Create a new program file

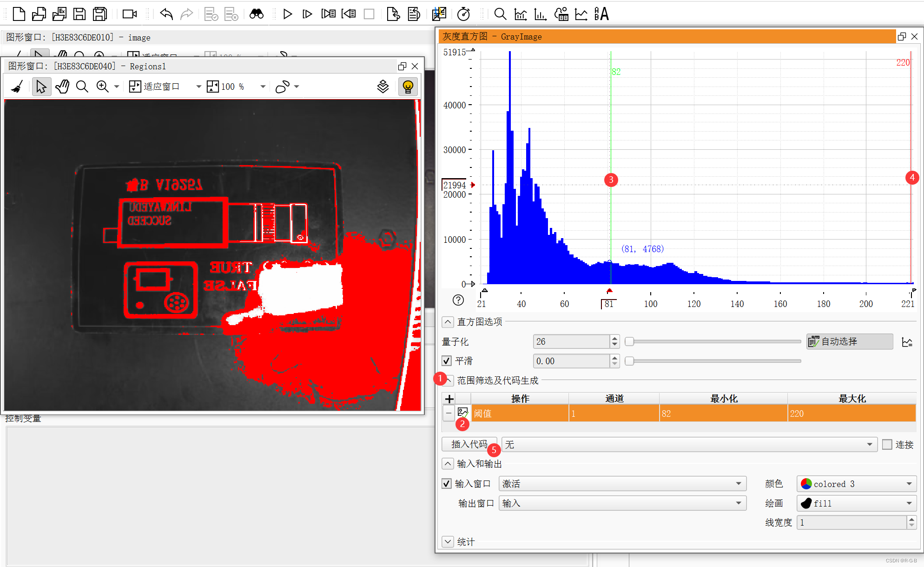tap(19, 14)
